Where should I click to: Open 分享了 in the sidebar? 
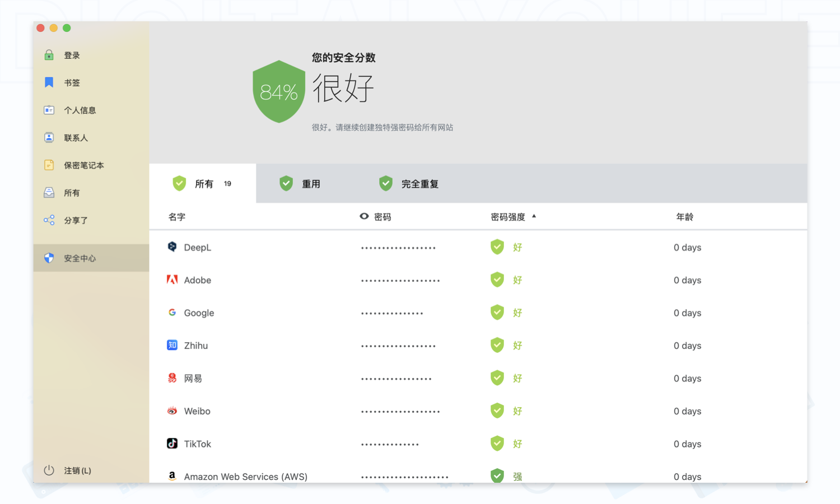click(x=91, y=220)
